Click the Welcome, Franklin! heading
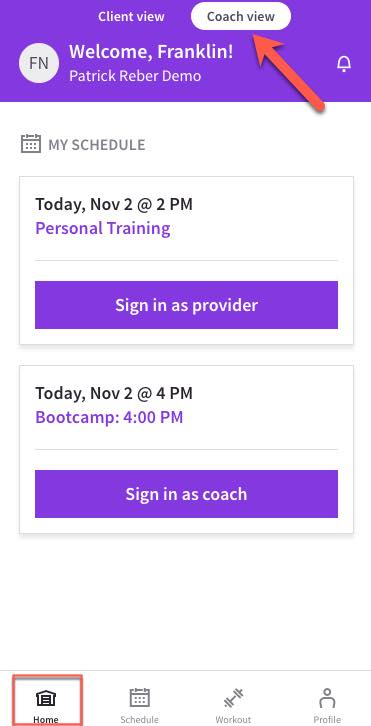The height and width of the screenshot is (726, 371). (151, 52)
